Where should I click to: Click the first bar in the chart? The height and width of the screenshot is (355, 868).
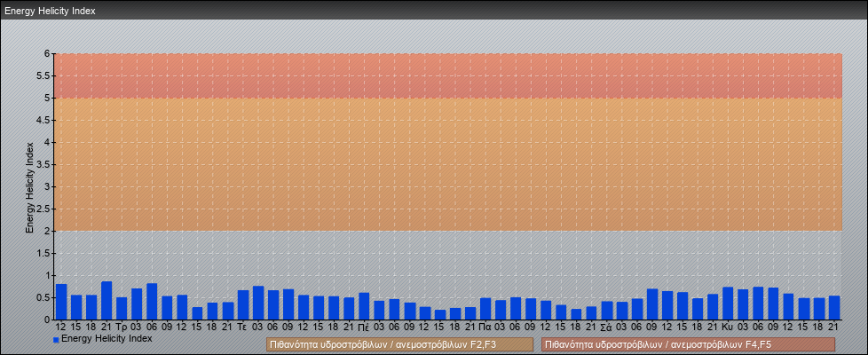61,302
